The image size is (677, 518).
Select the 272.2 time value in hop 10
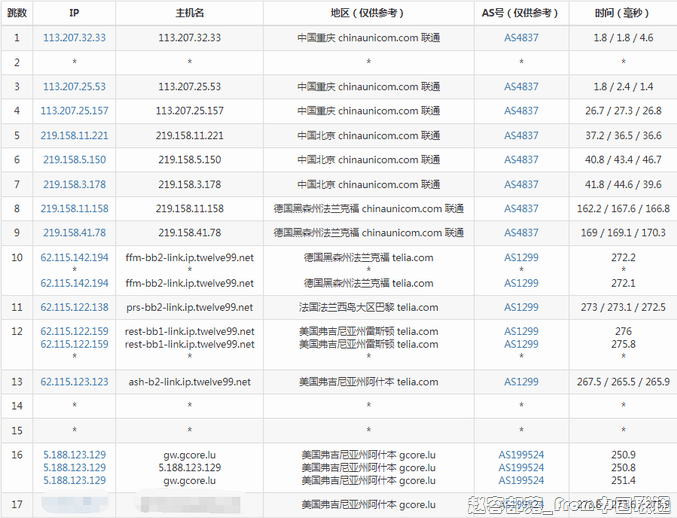623,258
